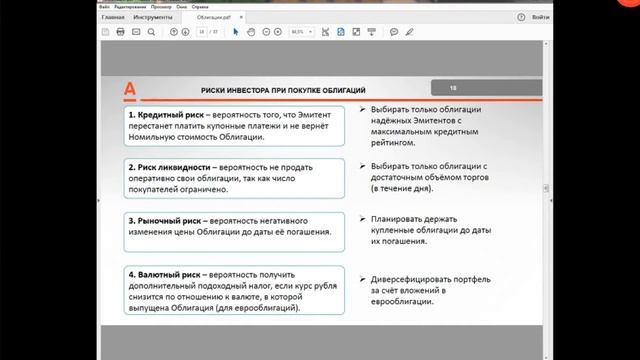Open the Файл menu
This screenshot has height=360, width=640.
pos(104,7)
